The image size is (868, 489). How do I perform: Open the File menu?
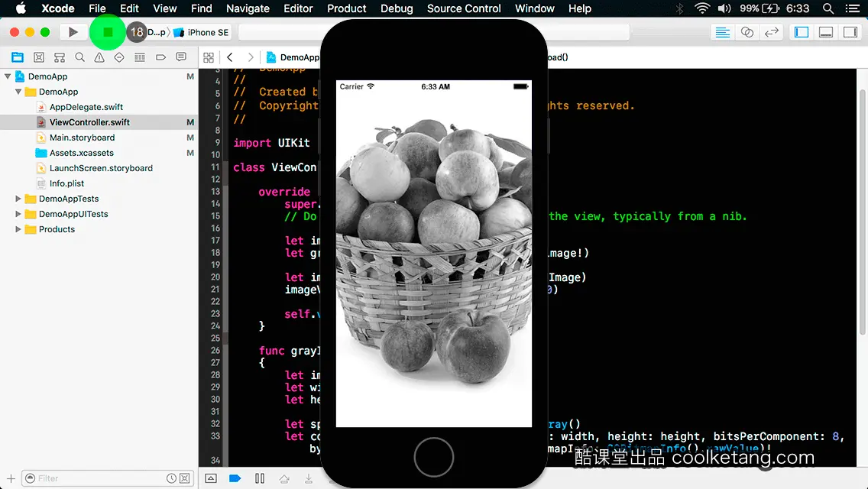click(x=97, y=8)
